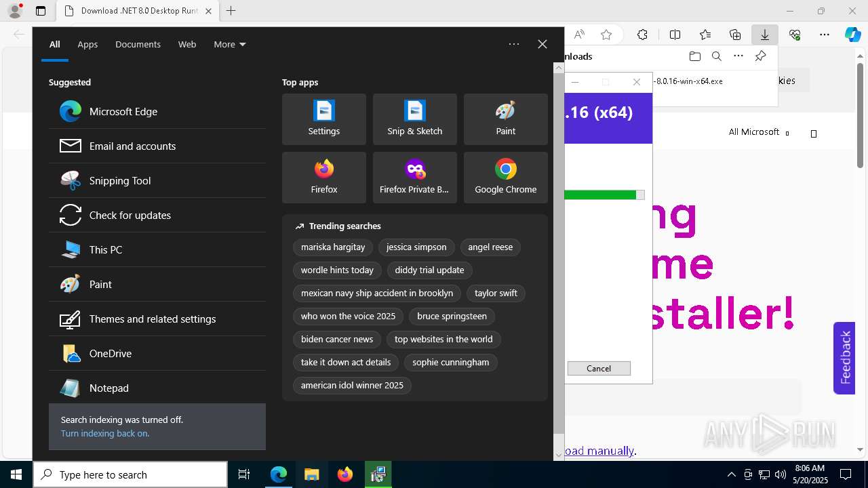The width and height of the screenshot is (868, 488).
Task: Select bruce springsteen trending search
Action: (x=452, y=317)
